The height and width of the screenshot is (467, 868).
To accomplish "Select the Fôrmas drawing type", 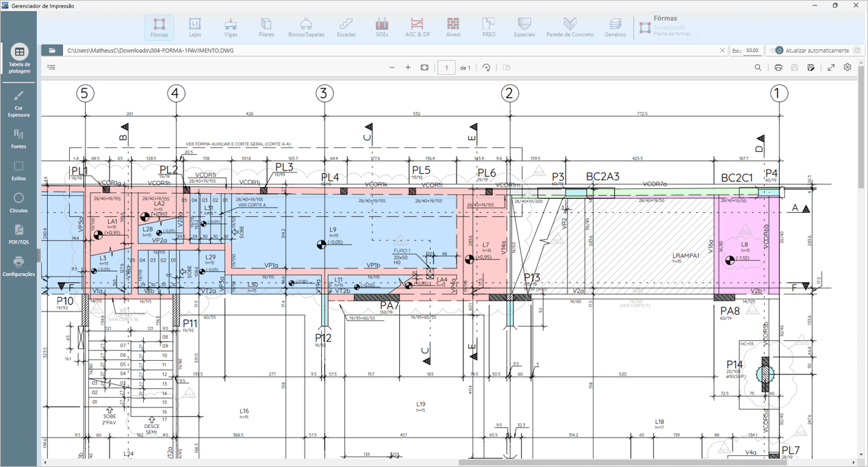I will tap(159, 27).
